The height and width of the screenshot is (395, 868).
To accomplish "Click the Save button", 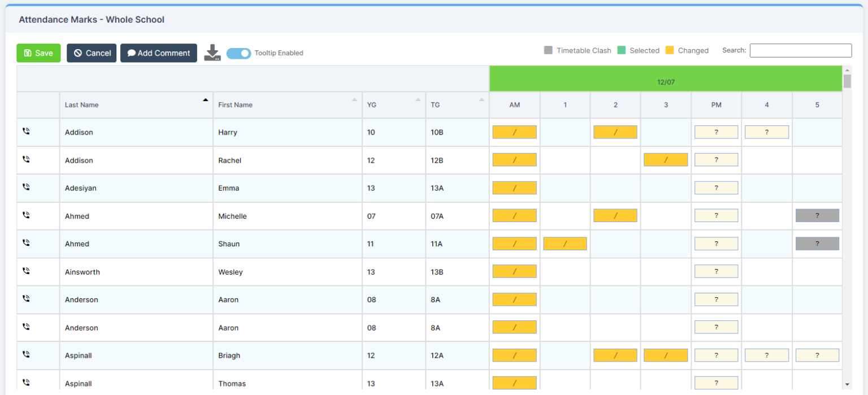I will click(x=38, y=53).
